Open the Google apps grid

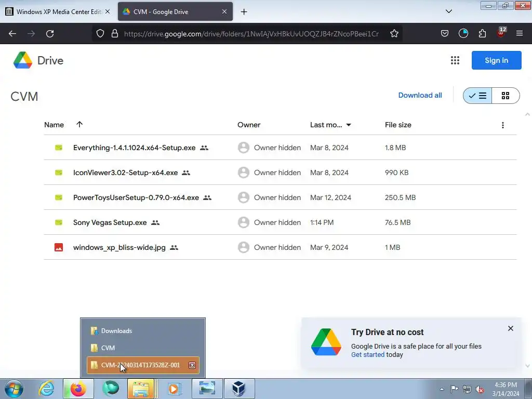(455, 60)
